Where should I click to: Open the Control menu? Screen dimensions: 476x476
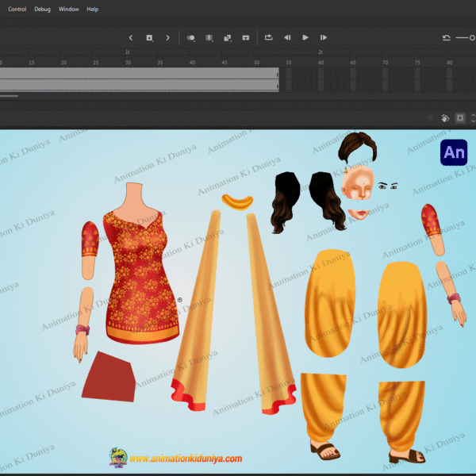pos(17,9)
